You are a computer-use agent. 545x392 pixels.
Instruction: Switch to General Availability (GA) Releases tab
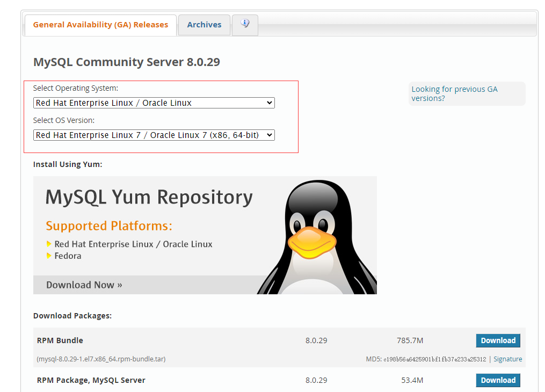100,25
